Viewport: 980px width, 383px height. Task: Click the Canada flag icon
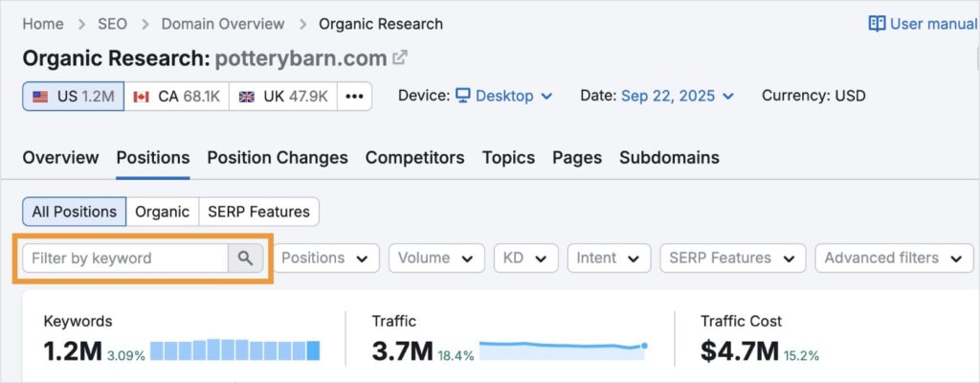point(142,97)
